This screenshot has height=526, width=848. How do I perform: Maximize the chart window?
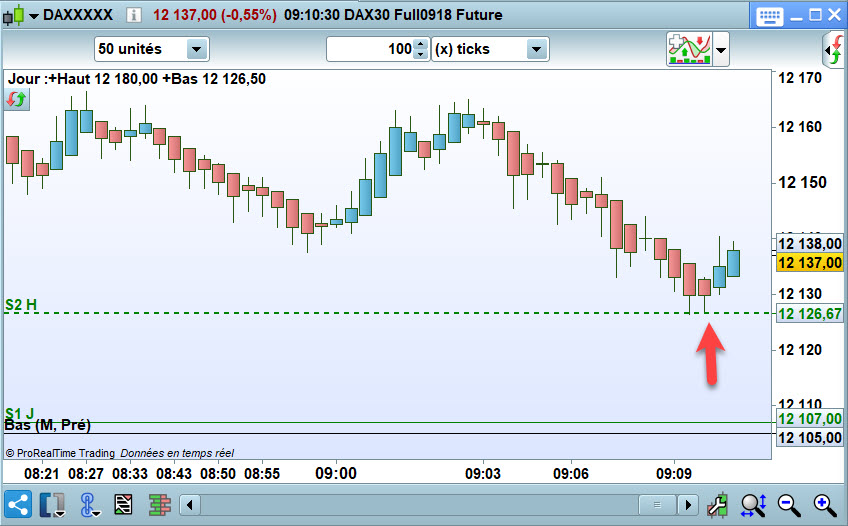(x=815, y=15)
